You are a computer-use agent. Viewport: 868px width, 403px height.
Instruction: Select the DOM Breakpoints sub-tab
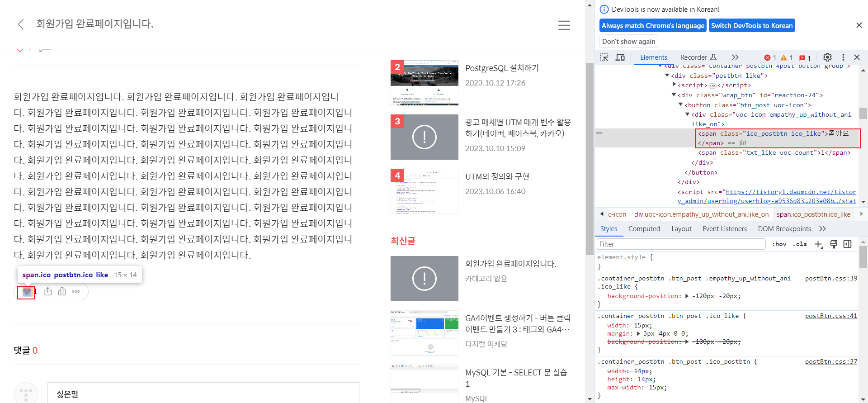coord(784,229)
